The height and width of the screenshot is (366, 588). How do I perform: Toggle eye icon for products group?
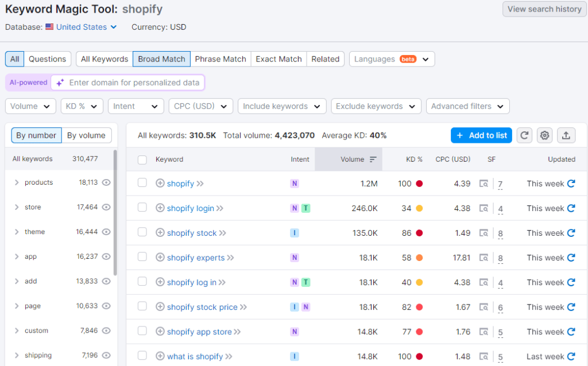click(x=106, y=182)
